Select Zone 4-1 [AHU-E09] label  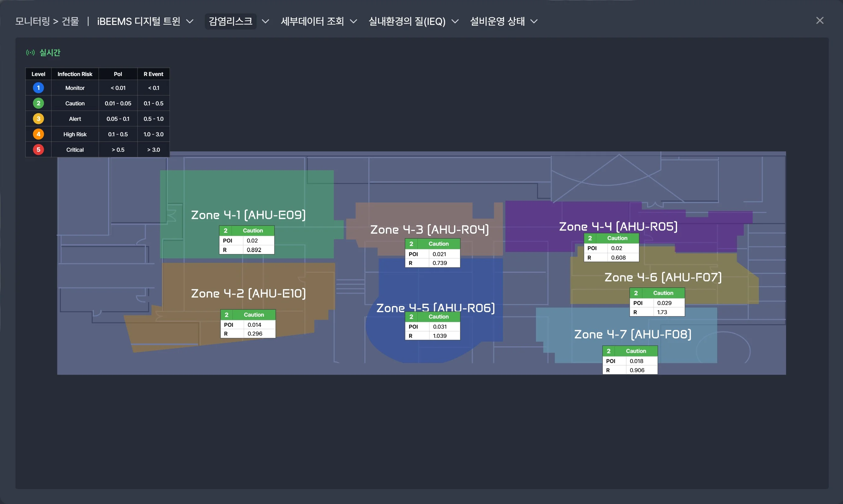point(248,215)
